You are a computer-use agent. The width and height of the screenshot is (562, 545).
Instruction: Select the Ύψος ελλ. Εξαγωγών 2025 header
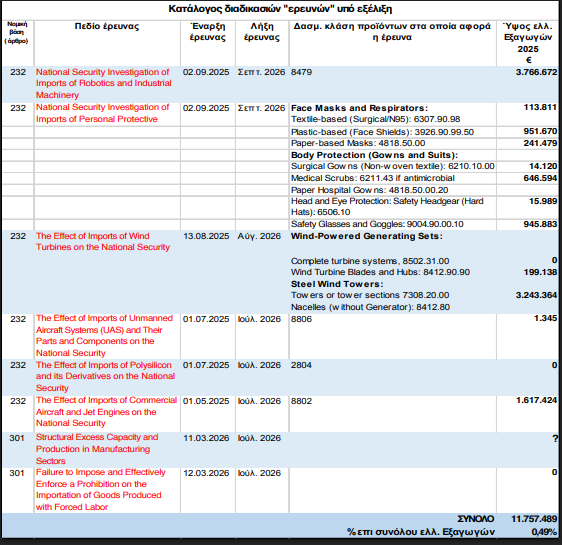click(528, 43)
